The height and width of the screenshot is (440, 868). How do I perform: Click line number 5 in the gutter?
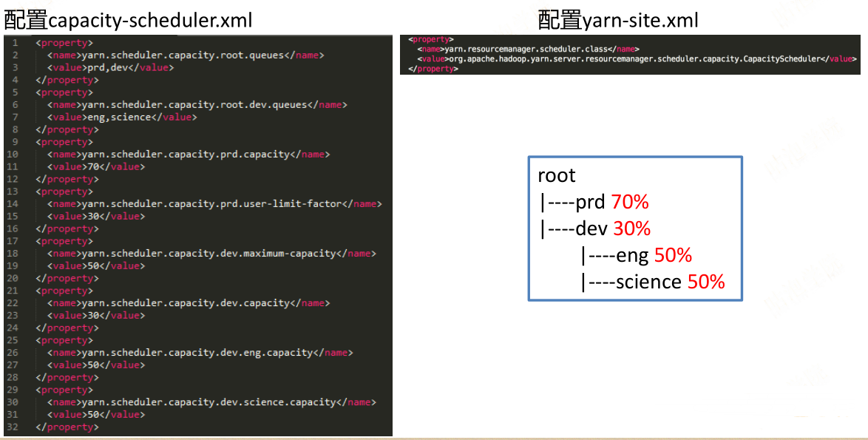pos(15,92)
